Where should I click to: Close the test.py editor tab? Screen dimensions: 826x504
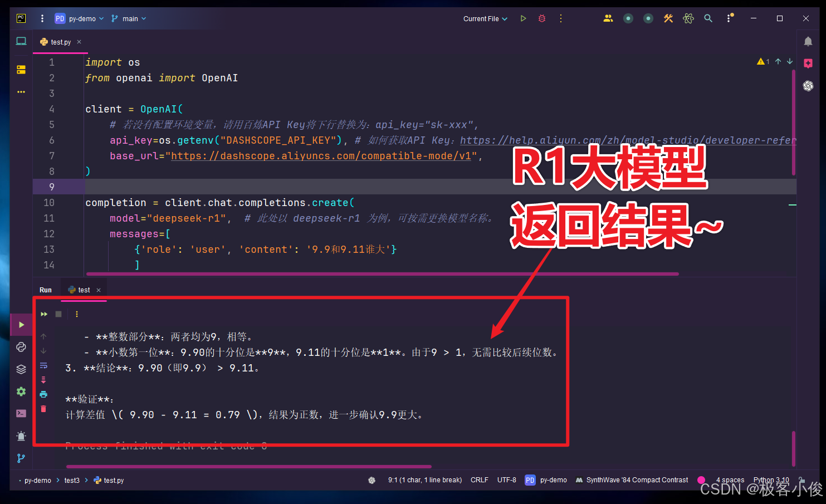click(x=79, y=42)
